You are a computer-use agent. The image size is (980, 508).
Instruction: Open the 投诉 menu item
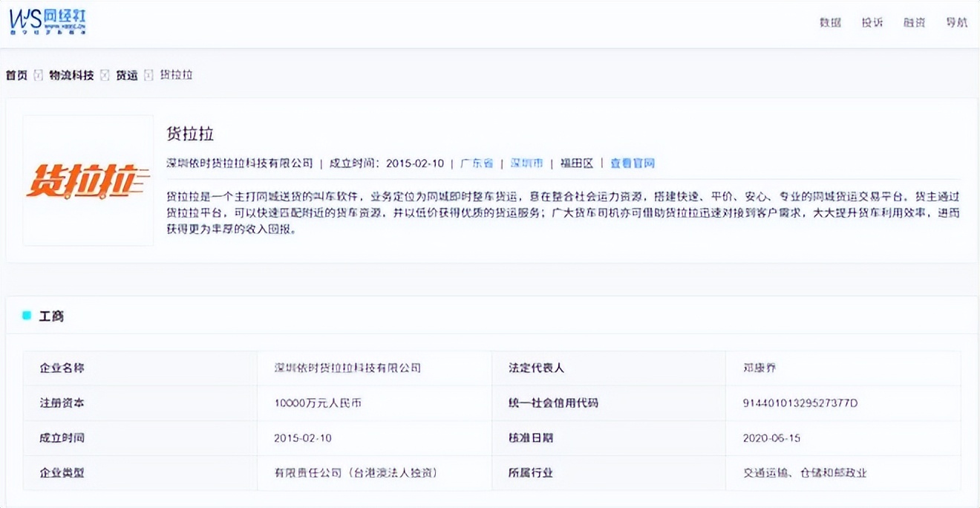click(872, 22)
